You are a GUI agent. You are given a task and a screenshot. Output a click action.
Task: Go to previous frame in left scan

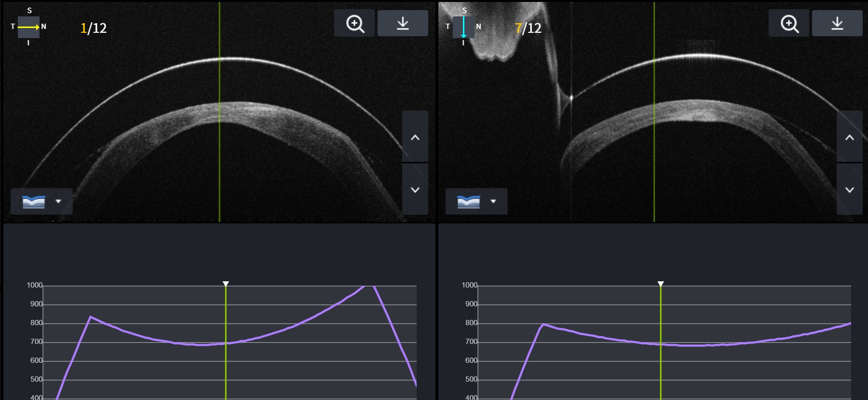[x=415, y=137]
